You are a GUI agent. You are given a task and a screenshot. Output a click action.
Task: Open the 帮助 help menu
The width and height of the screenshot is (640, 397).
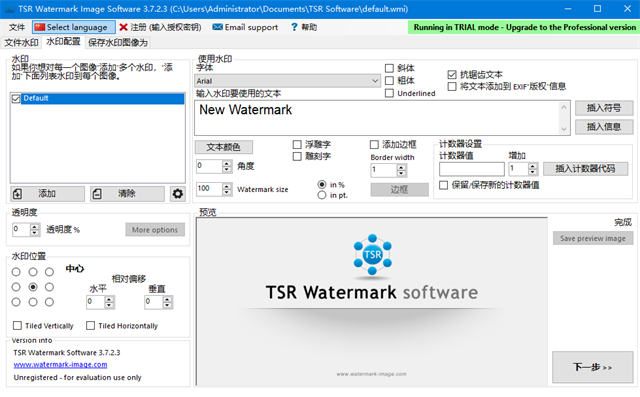[304, 27]
